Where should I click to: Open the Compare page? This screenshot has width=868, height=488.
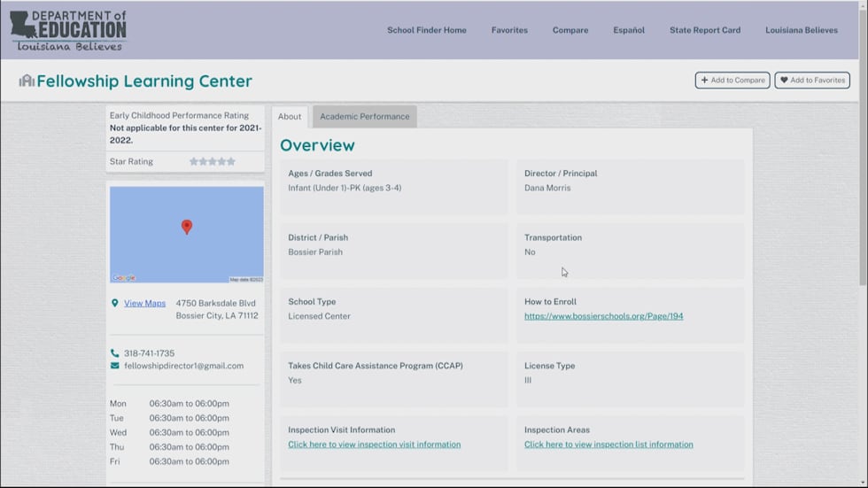click(x=570, y=30)
